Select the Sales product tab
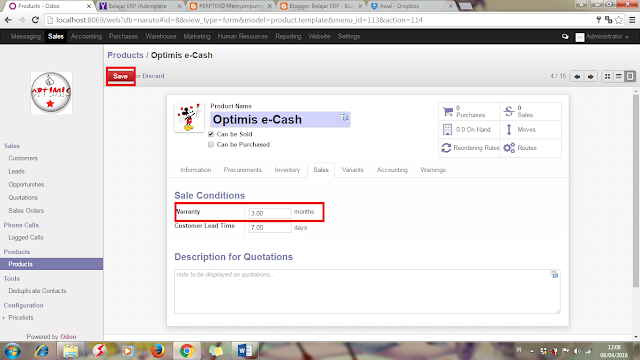This screenshot has height=360, width=640. click(x=321, y=170)
